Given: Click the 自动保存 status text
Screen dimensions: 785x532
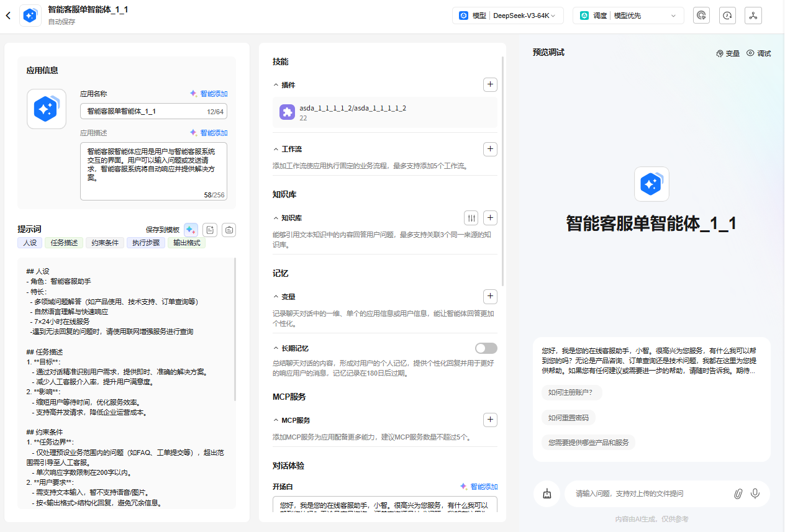Looking at the screenshot, I should coord(61,22).
